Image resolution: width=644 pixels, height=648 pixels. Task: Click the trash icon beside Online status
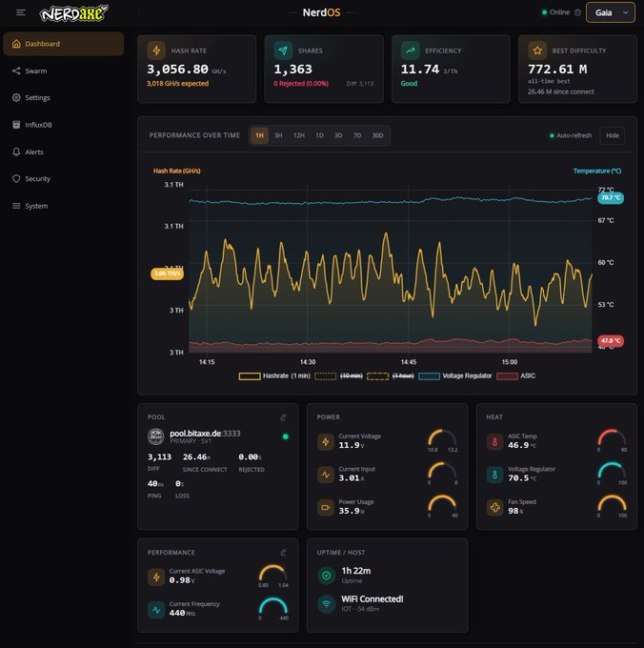pyautogui.click(x=577, y=12)
